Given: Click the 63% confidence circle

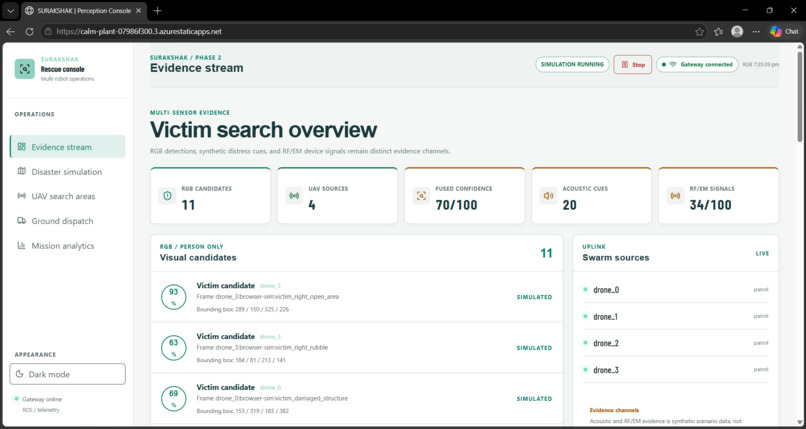Looking at the screenshot, I should pyautogui.click(x=174, y=348).
